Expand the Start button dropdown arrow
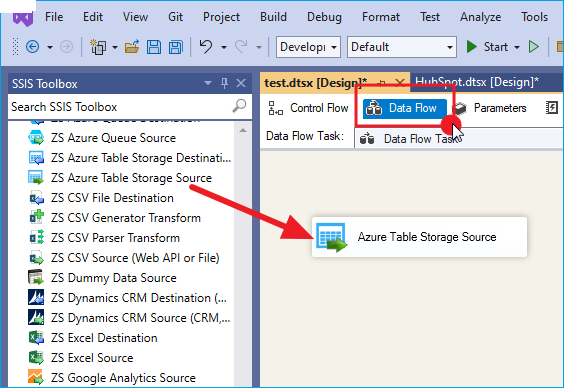Image resolution: width=564 pixels, height=388 pixels. (x=517, y=47)
